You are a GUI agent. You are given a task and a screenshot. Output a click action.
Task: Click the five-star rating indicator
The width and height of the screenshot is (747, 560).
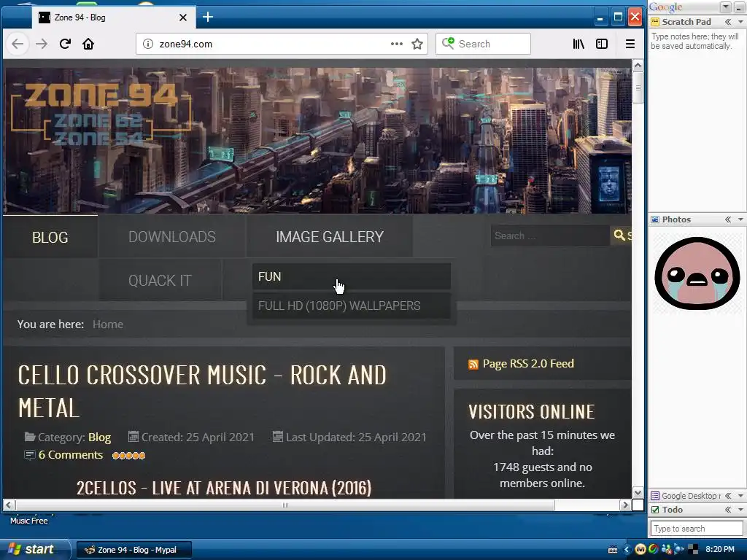[128, 456]
